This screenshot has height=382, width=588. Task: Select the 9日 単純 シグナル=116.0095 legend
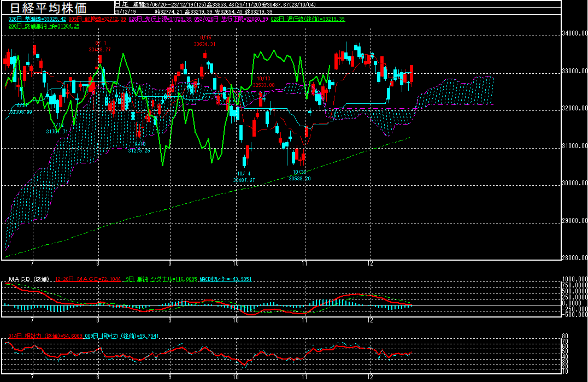(161, 279)
